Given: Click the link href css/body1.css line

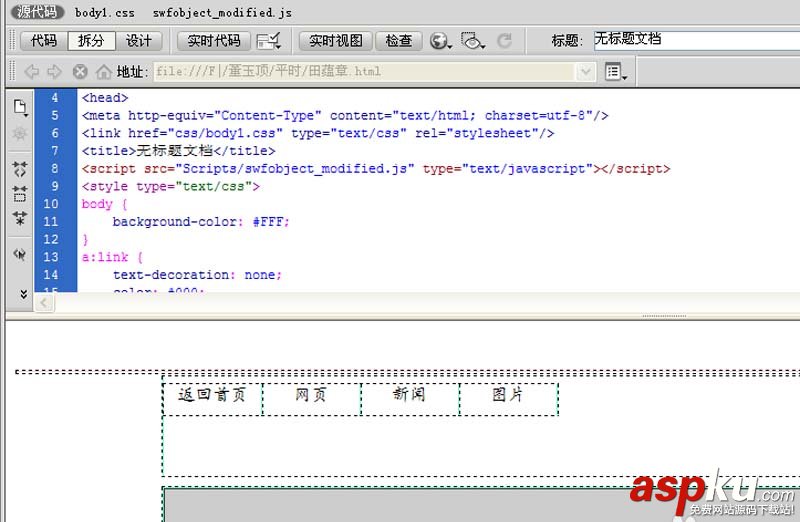Looking at the screenshot, I should pos(318,133).
